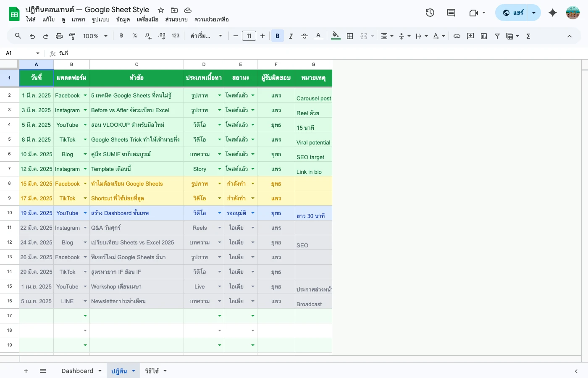Screen dimensions: 588x378
Task: Switch to the Dashboard sheet tab
Action: click(x=76, y=371)
